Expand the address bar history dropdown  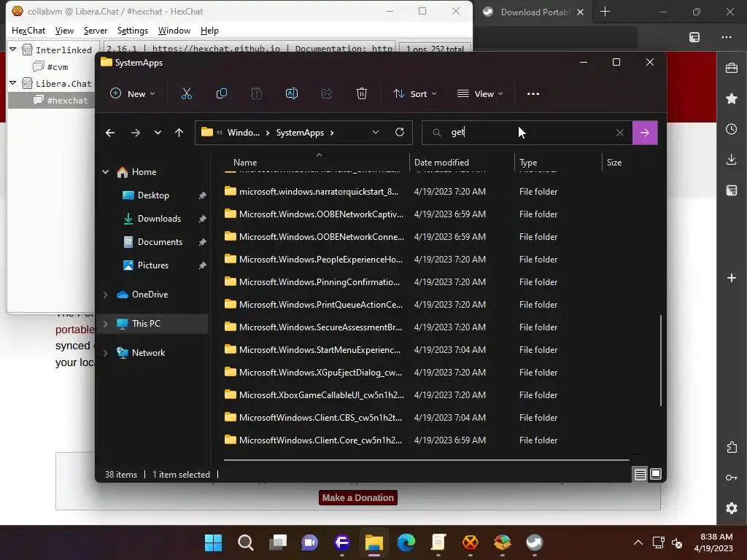click(x=376, y=133)
